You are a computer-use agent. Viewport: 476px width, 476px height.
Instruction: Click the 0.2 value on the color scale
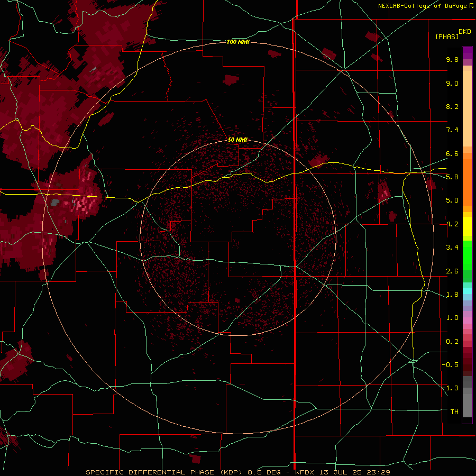click(x=452, y=342)
